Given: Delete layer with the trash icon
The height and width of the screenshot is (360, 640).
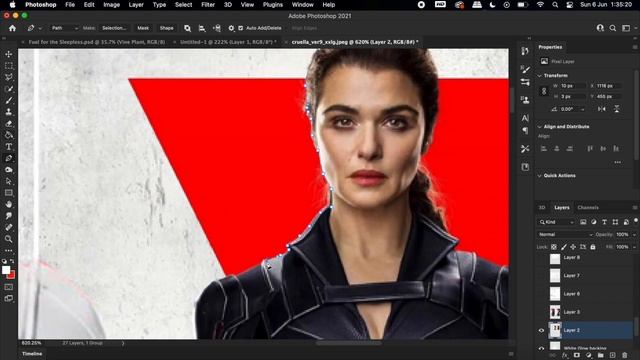Looking at the screenshot, I should point(624,356).
